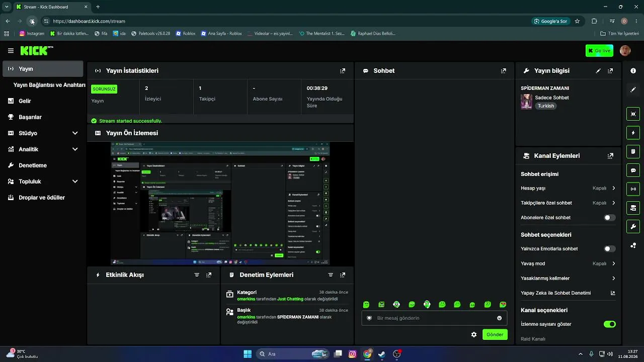This screenshot has height=362, width=644.
Task: Pop out the Sohbet chat panel
Action: click(503, 71)
